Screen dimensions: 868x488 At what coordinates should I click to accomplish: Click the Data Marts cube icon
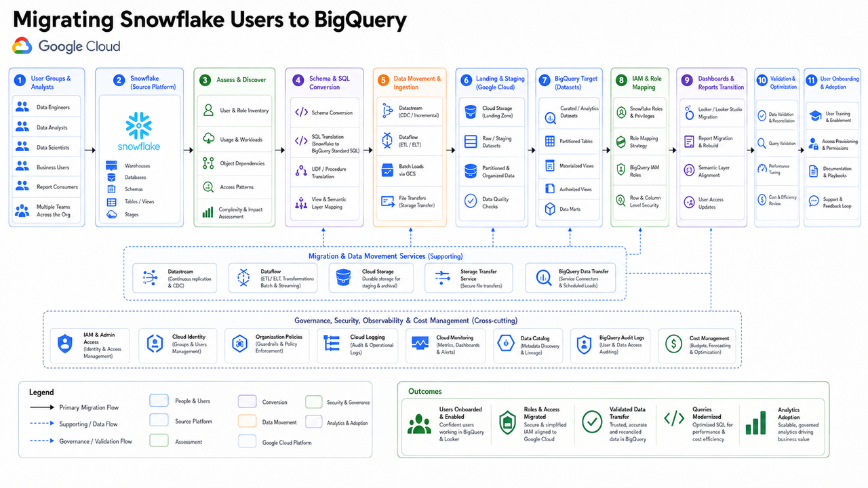[550, 209]
